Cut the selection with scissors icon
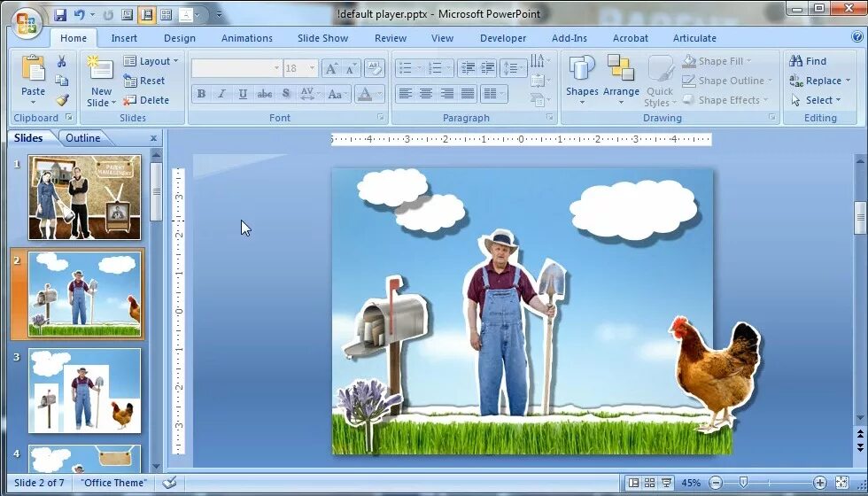This screenshot has height=496, width=868. tap(62, 61)
